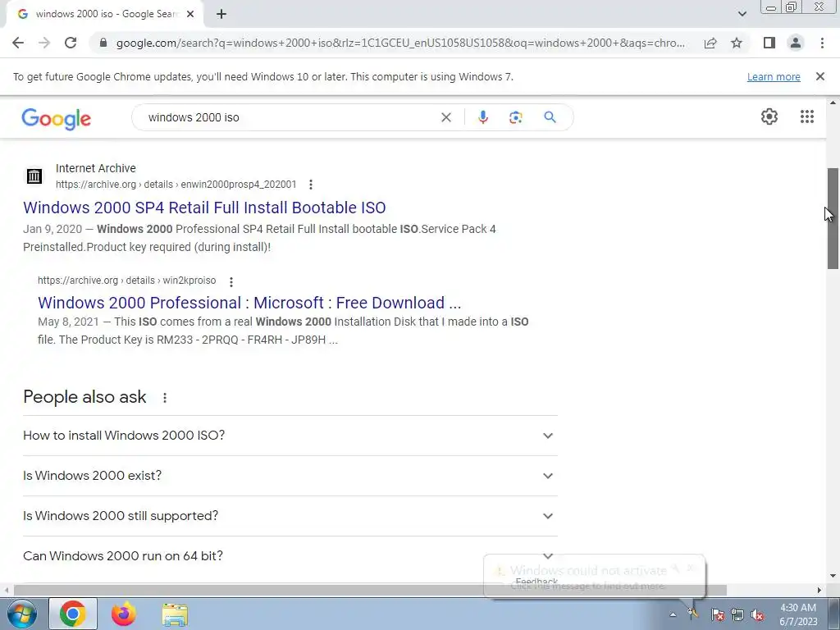Share this page from address bar

coord(710,43)
